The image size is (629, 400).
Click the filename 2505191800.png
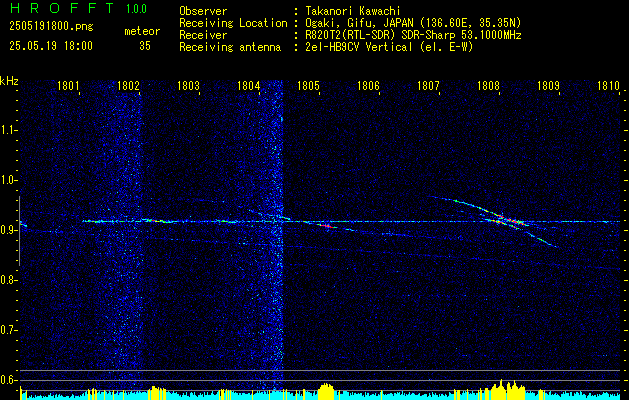click(51, 26)
